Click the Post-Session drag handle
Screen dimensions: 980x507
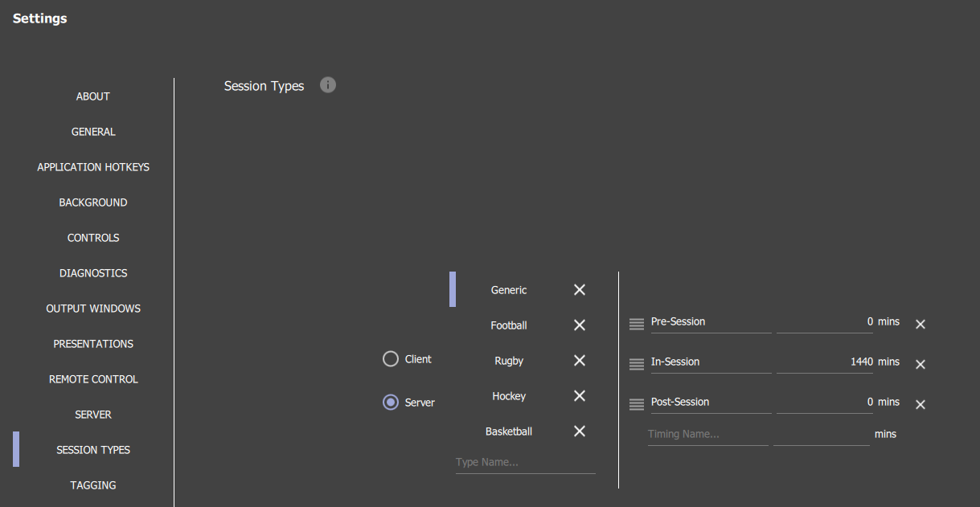coord(637,404)
